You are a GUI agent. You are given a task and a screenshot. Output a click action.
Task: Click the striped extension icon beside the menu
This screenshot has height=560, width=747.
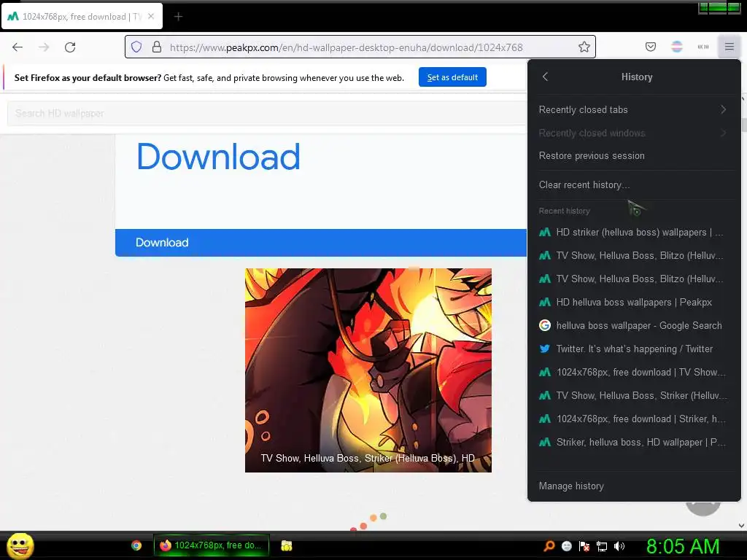point(703,47)
